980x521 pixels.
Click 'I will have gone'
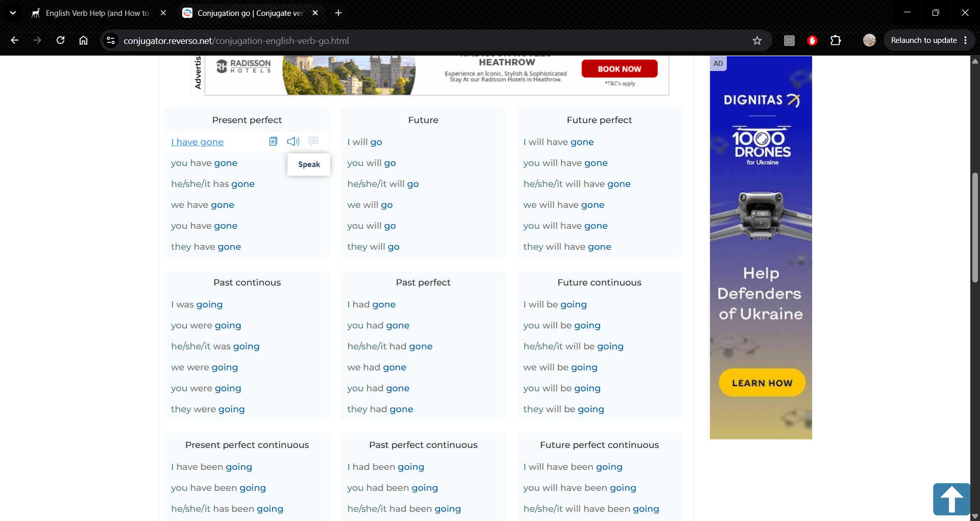click(x=558, y=142)
